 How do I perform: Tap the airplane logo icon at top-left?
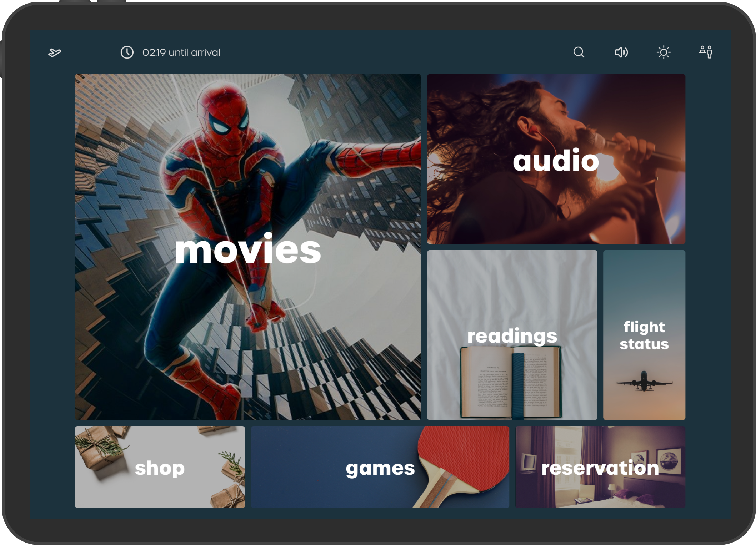55,53
